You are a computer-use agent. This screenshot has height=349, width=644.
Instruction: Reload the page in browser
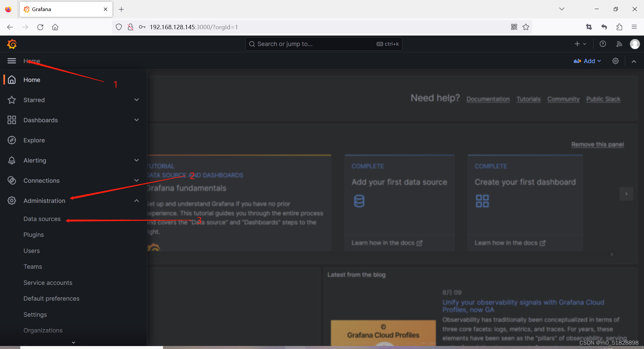click(40, 27)
